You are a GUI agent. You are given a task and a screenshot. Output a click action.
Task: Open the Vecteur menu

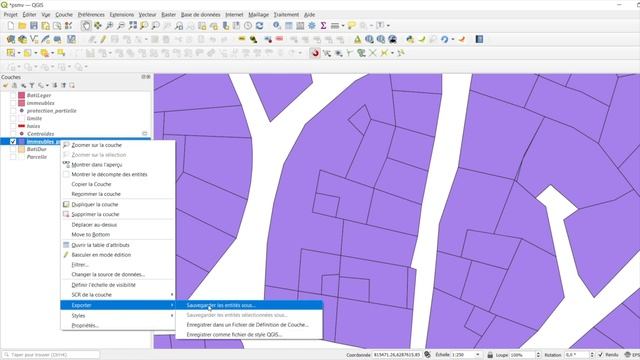[147, 15]
